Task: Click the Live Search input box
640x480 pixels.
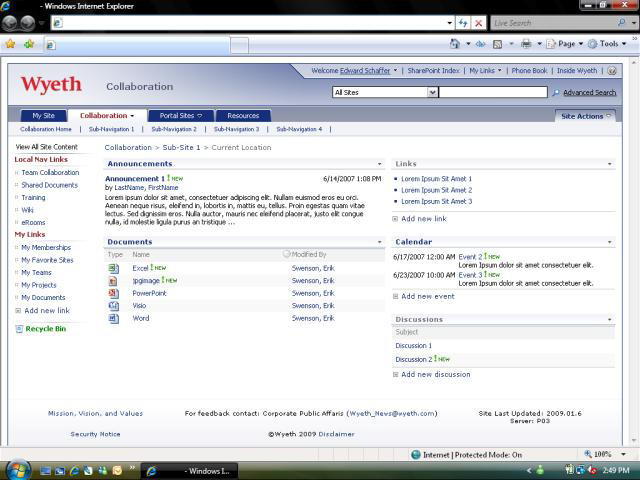Action: [x=553, y=23]
